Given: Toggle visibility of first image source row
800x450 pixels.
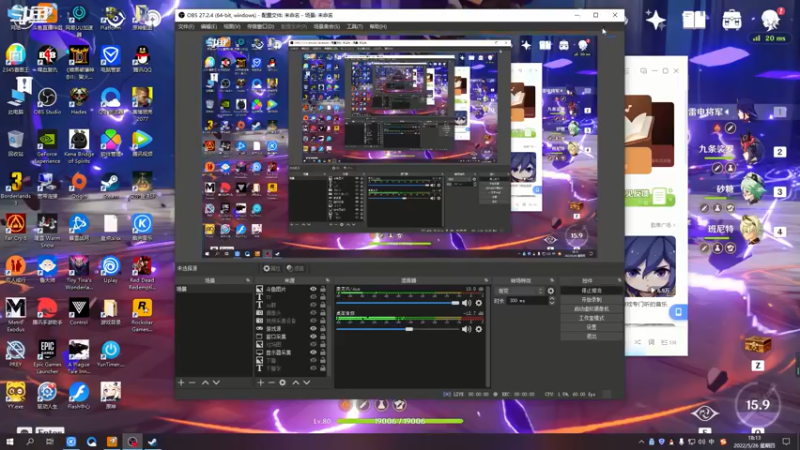Looking at the screenshot, I should click(x=313, y=289).
